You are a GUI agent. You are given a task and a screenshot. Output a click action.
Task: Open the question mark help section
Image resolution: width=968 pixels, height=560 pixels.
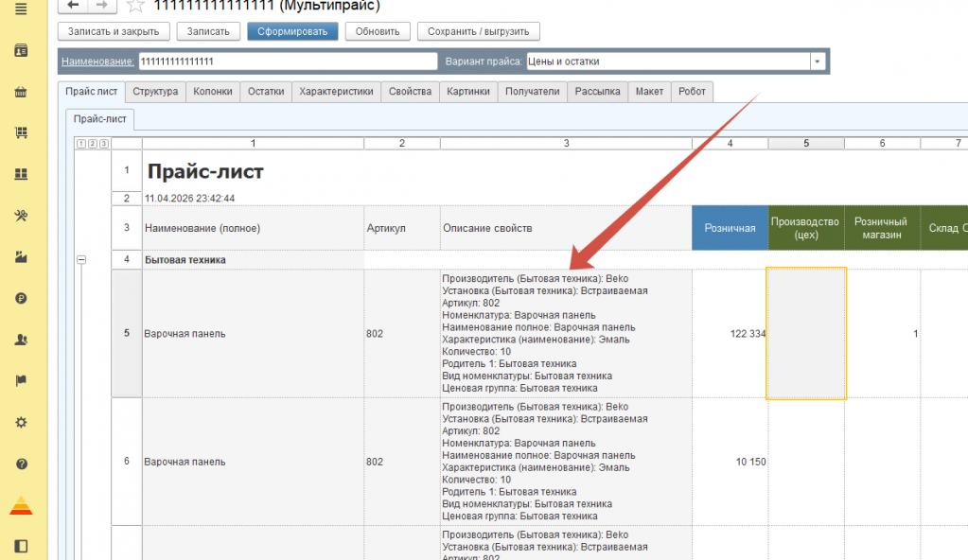pos(21,464)
